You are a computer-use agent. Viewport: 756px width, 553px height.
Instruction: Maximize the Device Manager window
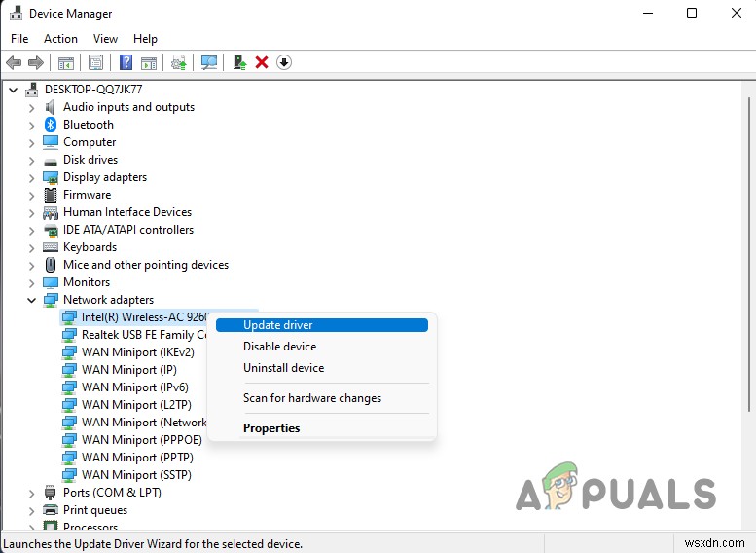[x=692, y=13]
